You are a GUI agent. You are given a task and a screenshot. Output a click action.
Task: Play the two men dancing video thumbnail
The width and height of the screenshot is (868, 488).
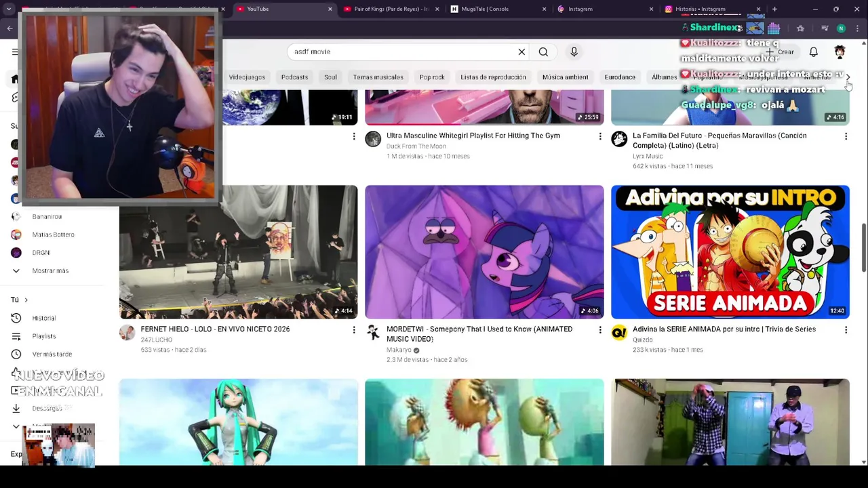(x=730, y=422)
